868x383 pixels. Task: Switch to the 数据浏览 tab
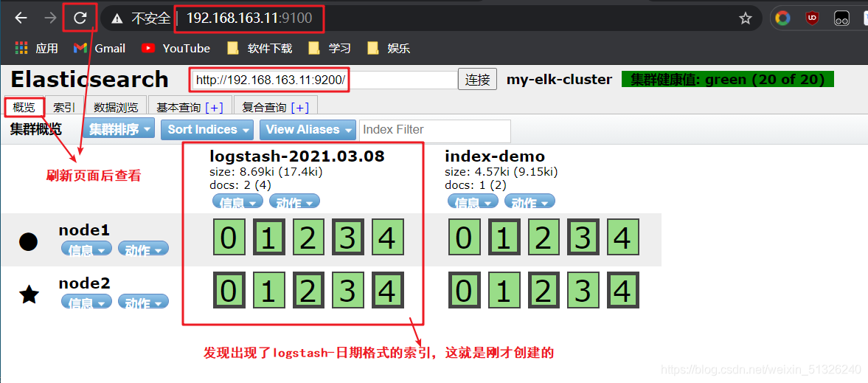[116, 107]
